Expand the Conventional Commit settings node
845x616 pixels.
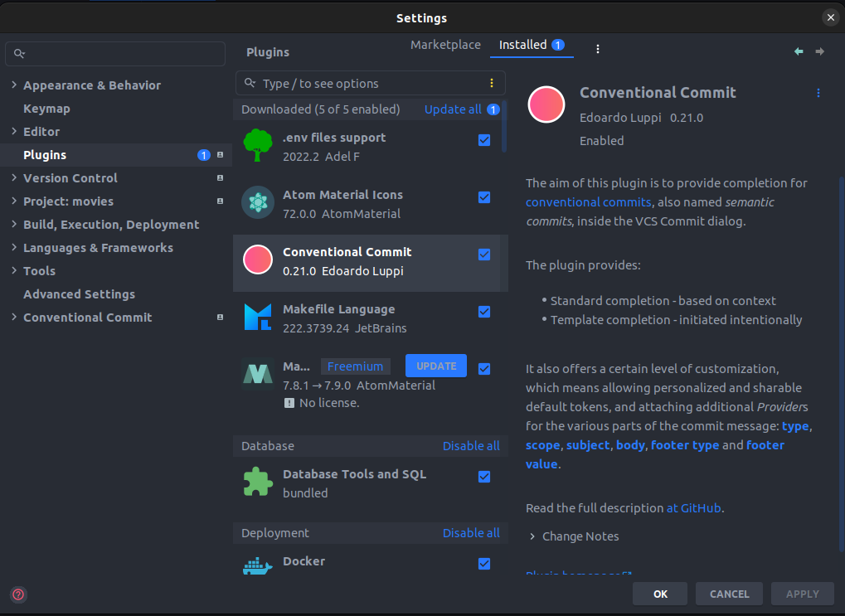(14, 317)
